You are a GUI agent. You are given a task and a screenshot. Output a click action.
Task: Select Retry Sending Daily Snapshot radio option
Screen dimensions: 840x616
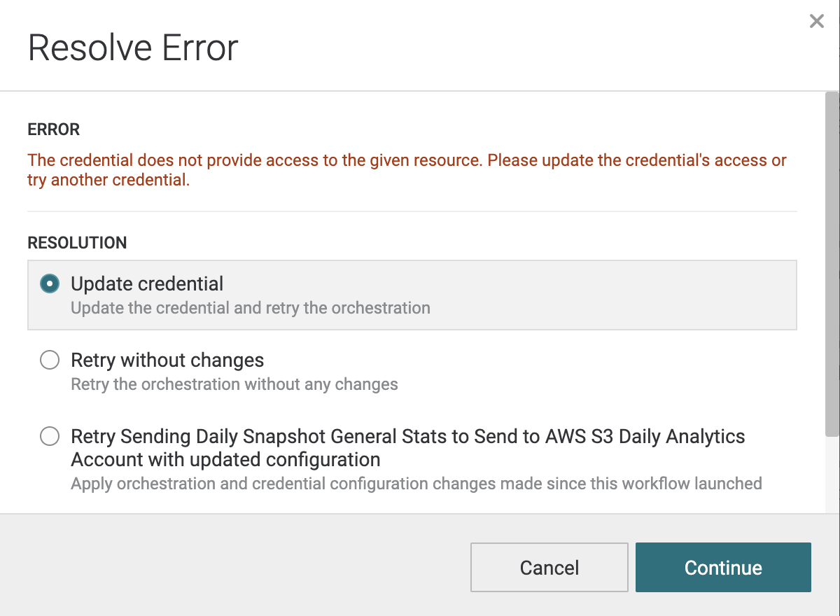pos(50,437)
